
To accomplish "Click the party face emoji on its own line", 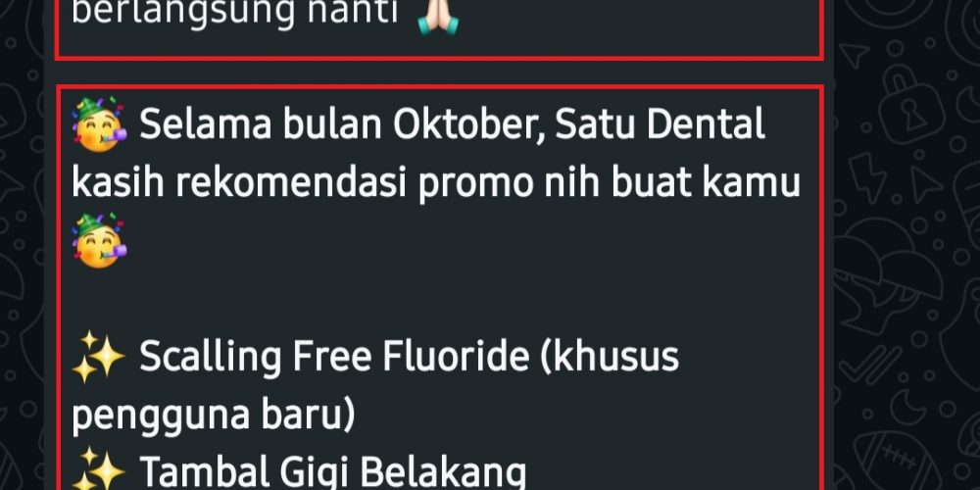I will tap(99, 241).
